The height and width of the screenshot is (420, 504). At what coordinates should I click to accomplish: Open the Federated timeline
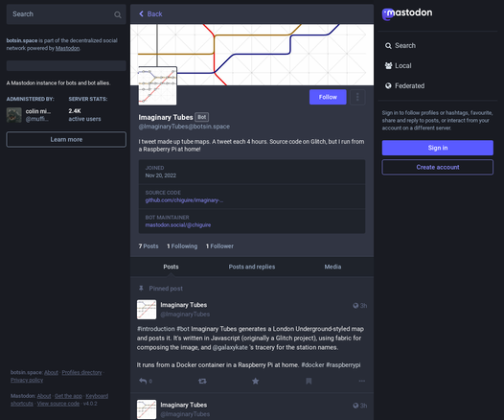pyautogui.click(x=409, y=86)
